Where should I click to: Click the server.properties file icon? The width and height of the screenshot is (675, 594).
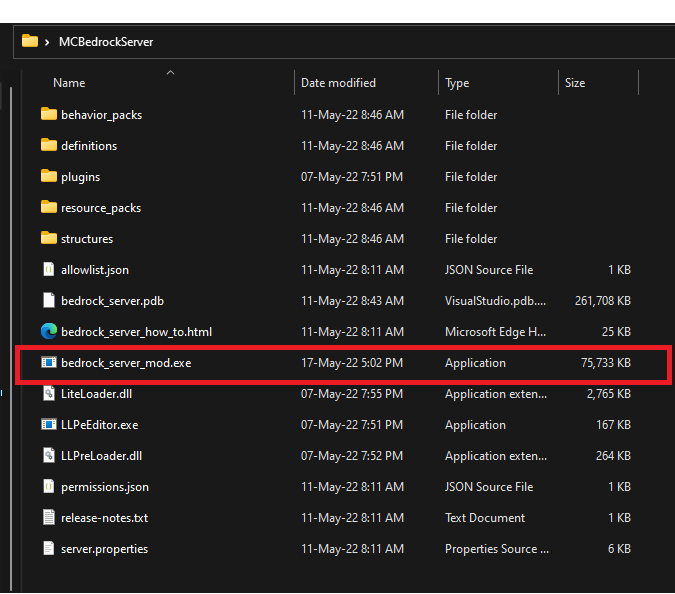tap(49, 548)
